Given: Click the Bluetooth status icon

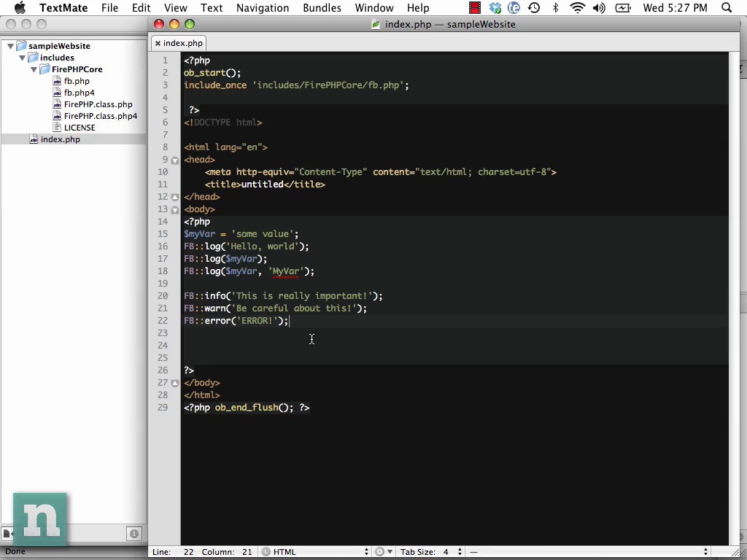Looking at the screenshot, I should [555, 7].
